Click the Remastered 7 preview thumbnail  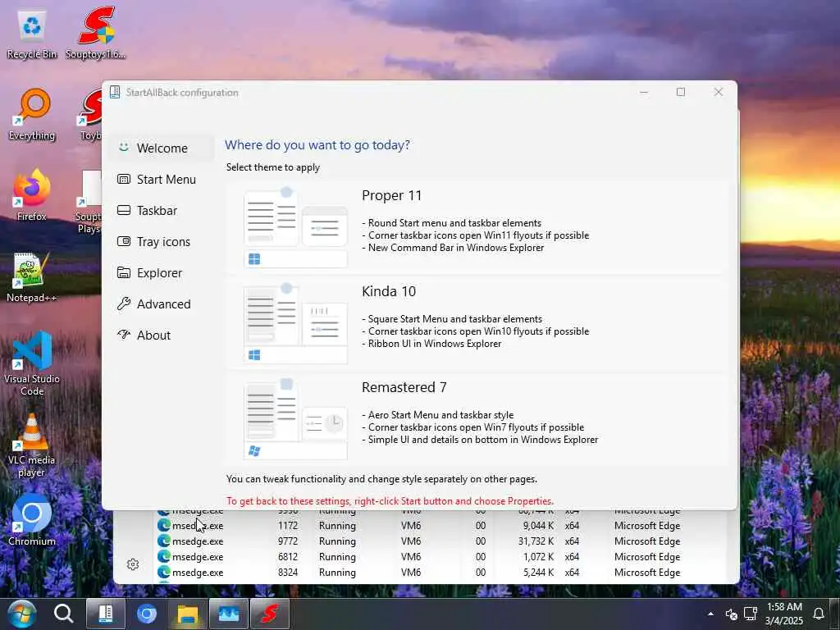click(x=295, y=419)
